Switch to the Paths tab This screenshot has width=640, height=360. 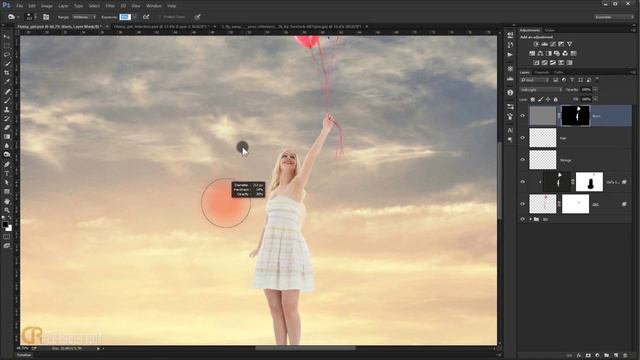coord(558,72)
